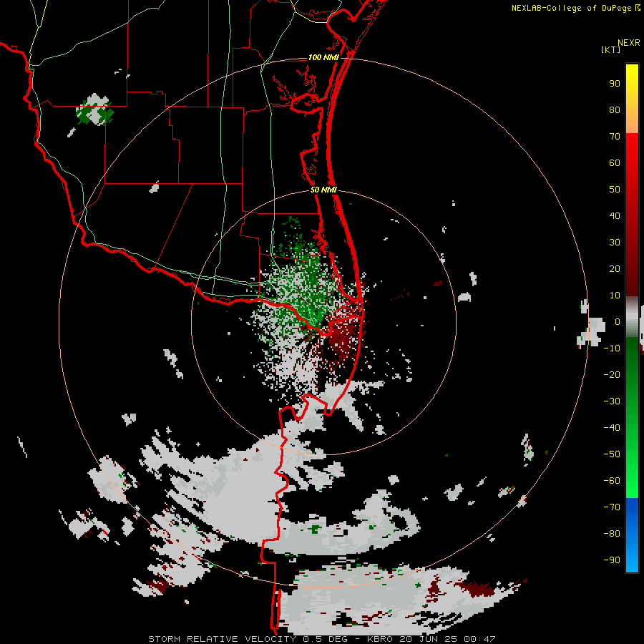Click the -90 value on the velocity scale
The width and height of the screenshot is (644, 644).
tap(612, 560)
